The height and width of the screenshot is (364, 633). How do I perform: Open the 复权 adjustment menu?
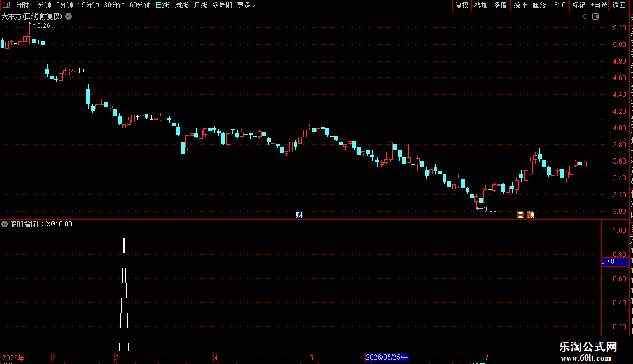462,5
